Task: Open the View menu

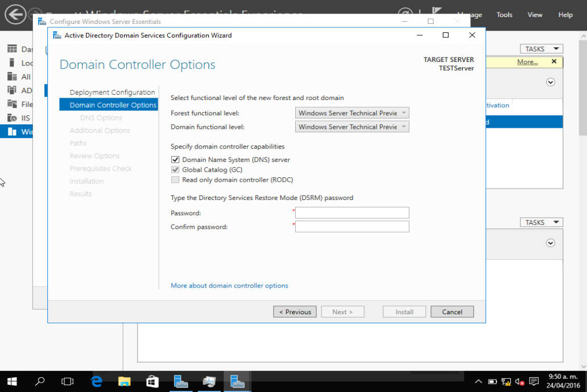Action: coord(535,15)
